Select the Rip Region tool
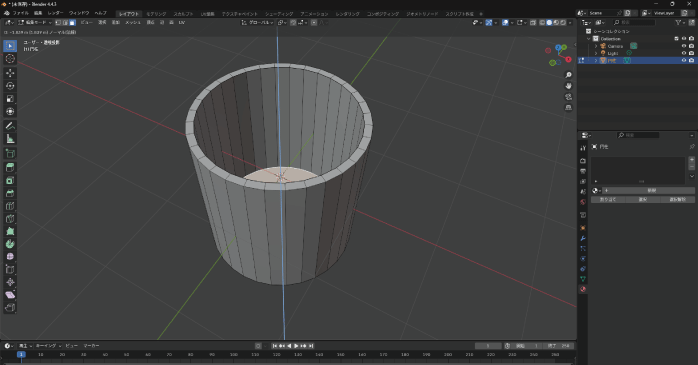The height and width of the screenshot is (365, 698). click(10, 308)
